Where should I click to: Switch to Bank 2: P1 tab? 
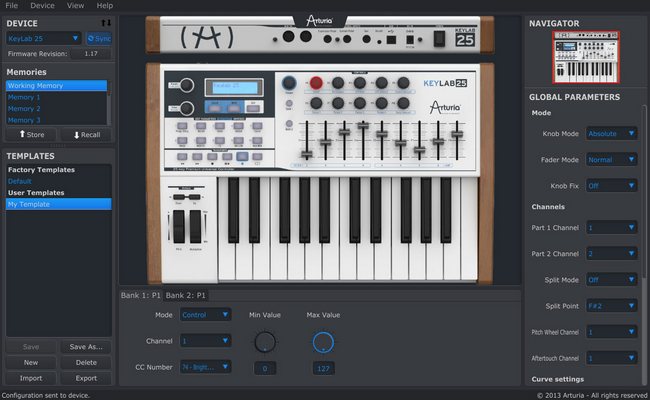click(x=186, y=296)
